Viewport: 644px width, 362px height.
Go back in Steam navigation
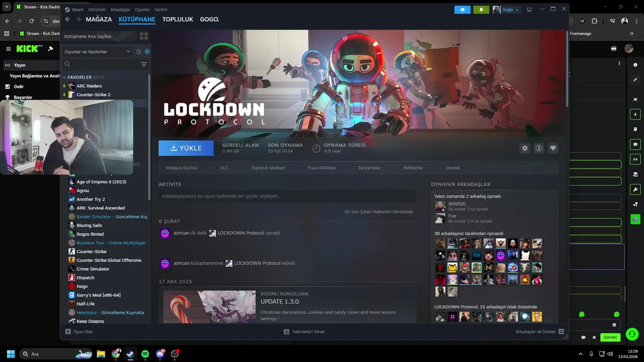[x=68, y=19]
